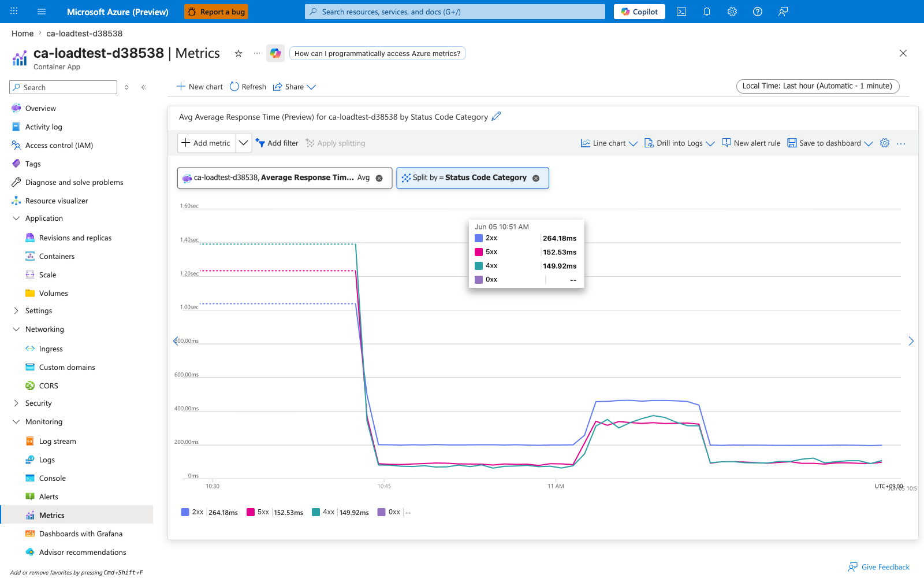Remove the Average Response Time metric pill
924x578 pixels.
pyautogui.click(x=379, y=178)
